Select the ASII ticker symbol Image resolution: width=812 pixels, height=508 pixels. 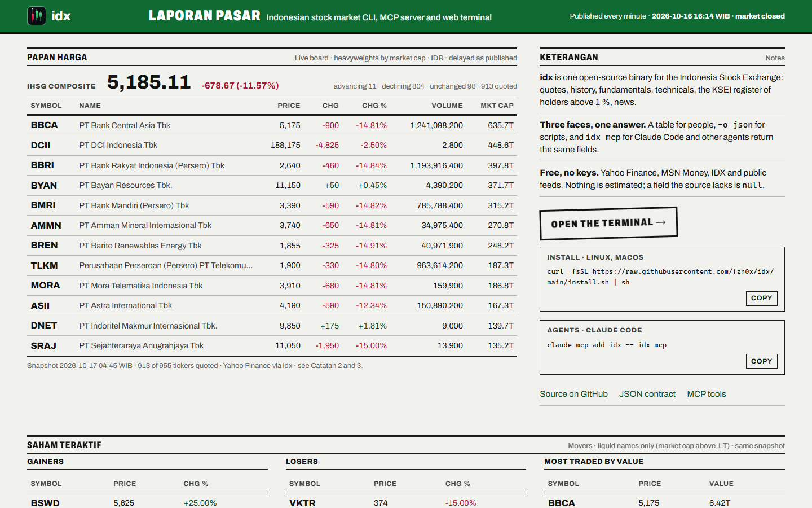click(x=40, y=306)
